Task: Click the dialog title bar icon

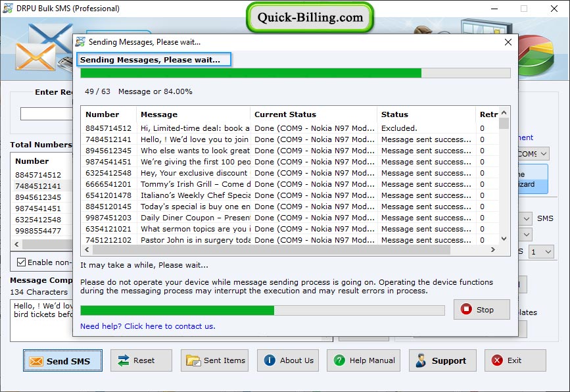Action: (x=80, y=42)
